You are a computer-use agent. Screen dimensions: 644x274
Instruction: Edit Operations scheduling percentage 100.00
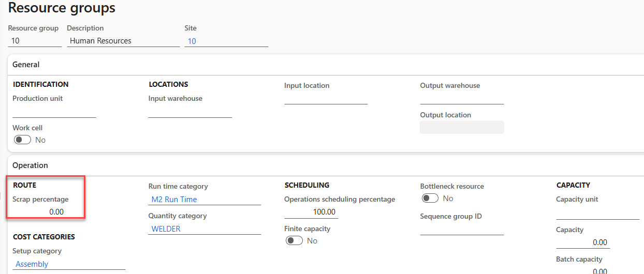click(311, 212)
